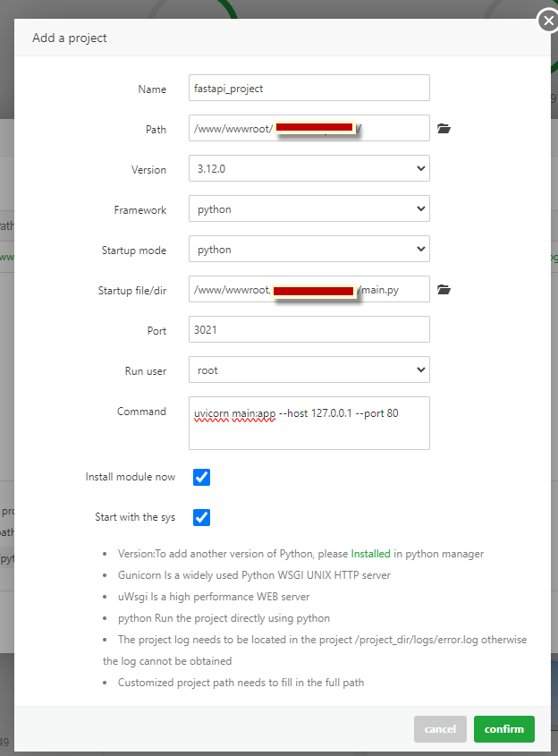Screen dimensions: 558x756
Task: Close the Add a project dialog
Action: tap(547, 21)
